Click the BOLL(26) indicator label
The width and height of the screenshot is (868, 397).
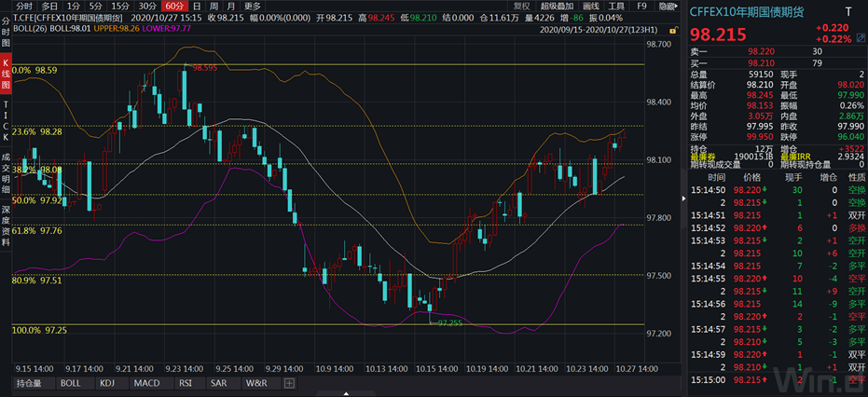pos(30,28)
